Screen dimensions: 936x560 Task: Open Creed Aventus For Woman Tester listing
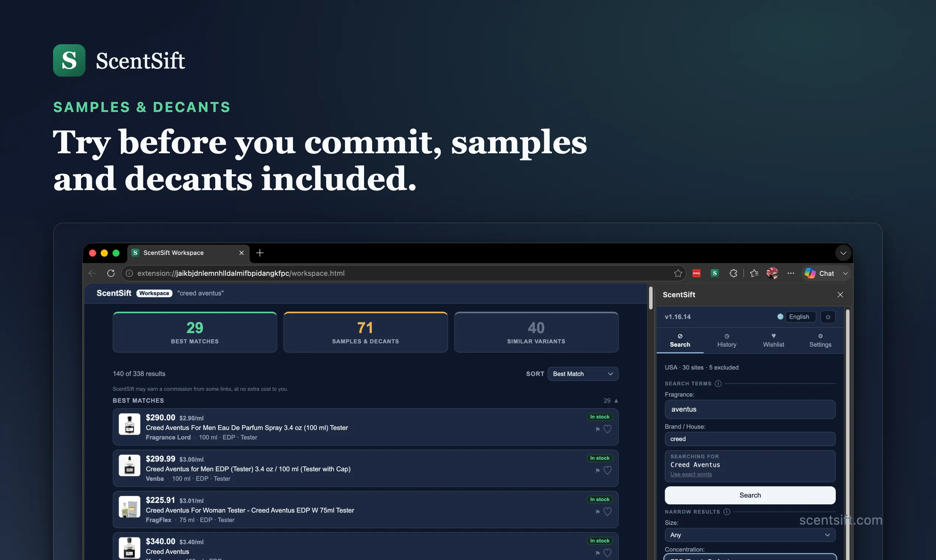(x=250, y=510)
